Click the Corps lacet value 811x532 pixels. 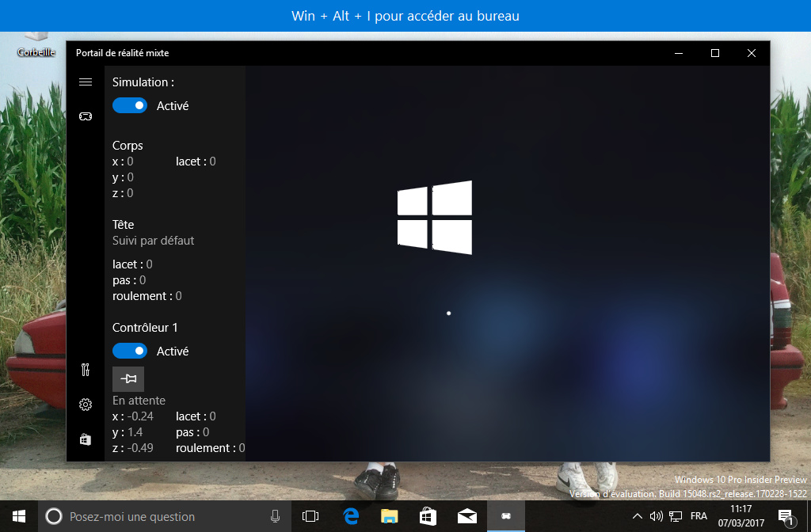click(212, 161)
